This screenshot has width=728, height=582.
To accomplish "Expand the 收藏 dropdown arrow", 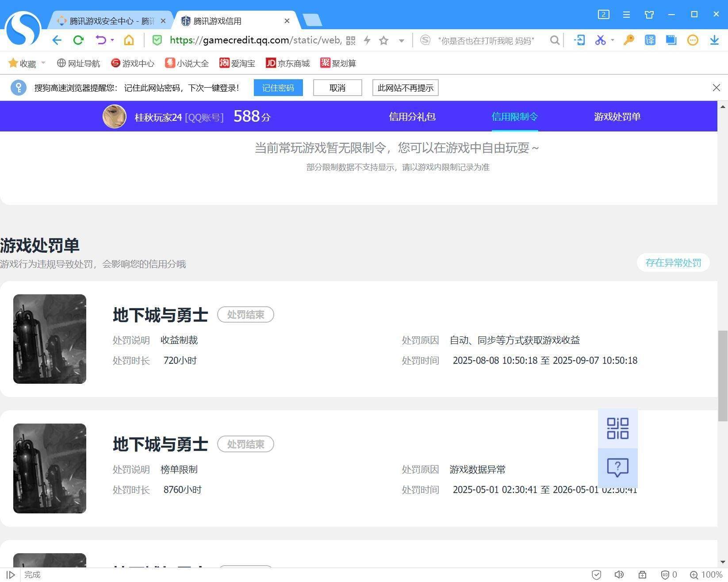I will [x=43, y=63].
